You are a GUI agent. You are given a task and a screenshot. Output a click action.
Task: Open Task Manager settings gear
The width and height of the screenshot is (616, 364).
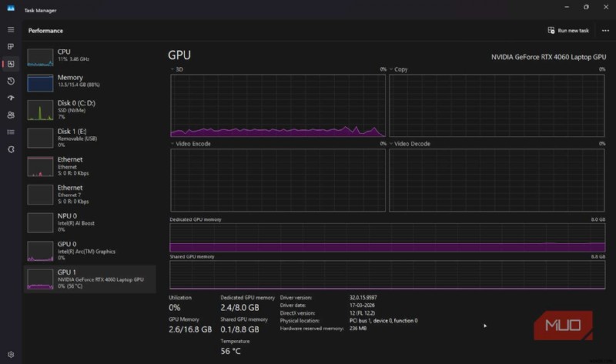(x=11, y=354)
